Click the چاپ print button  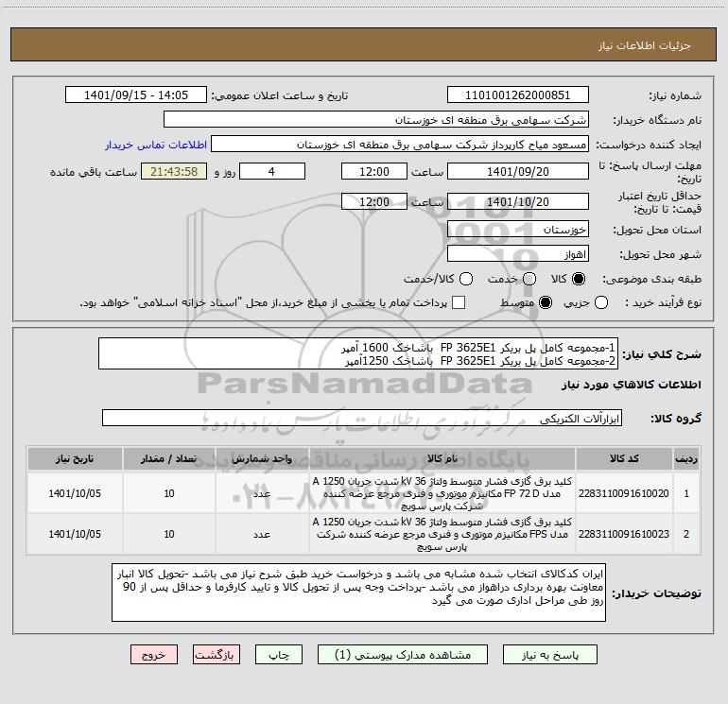pyautogui.click(x=279, y=655)
